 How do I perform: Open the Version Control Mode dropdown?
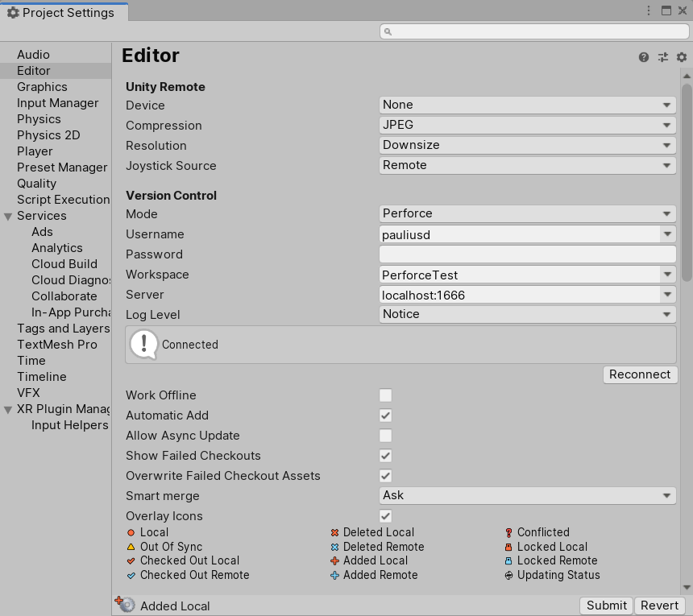click(x=527, y=213)
